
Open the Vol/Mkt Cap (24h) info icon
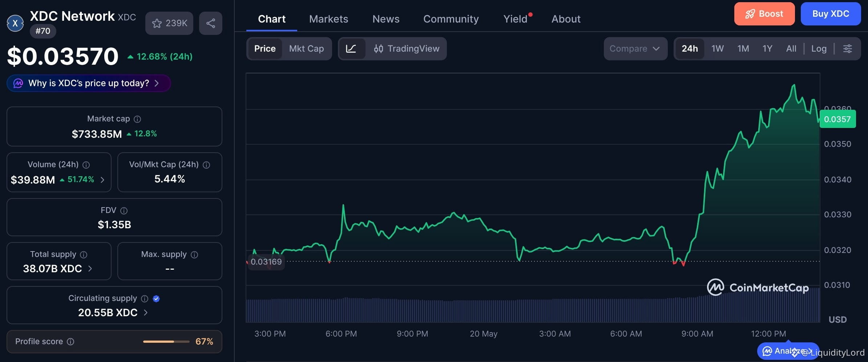[x=206, y=165]
